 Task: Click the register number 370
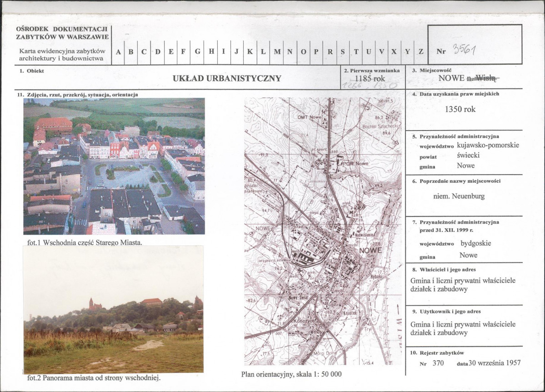tap(438, 363)
